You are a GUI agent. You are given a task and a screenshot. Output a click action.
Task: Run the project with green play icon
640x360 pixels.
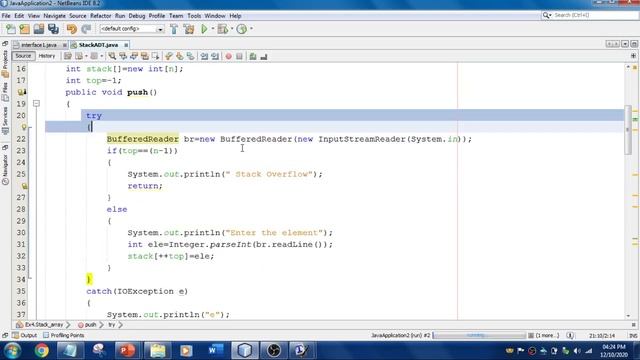point(204,29)
